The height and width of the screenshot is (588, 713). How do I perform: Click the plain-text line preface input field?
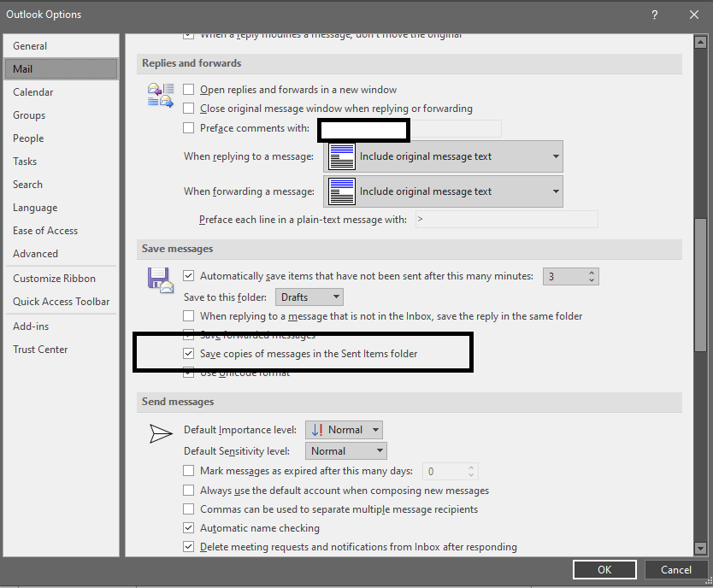(x=504, y=219)
